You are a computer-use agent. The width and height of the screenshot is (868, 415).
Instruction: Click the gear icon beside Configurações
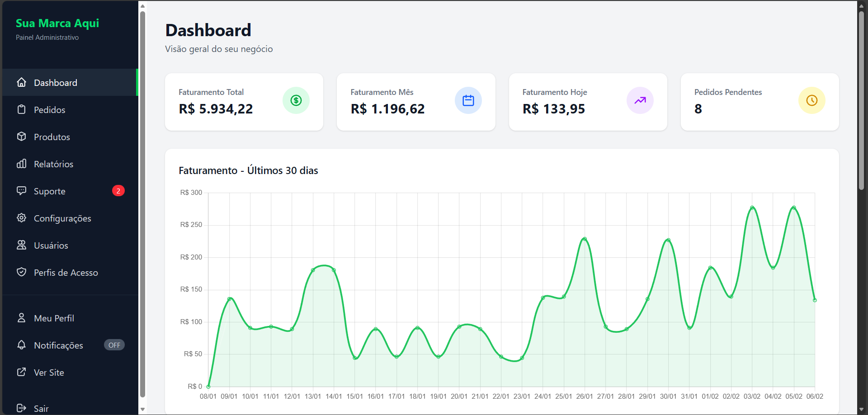22,218
